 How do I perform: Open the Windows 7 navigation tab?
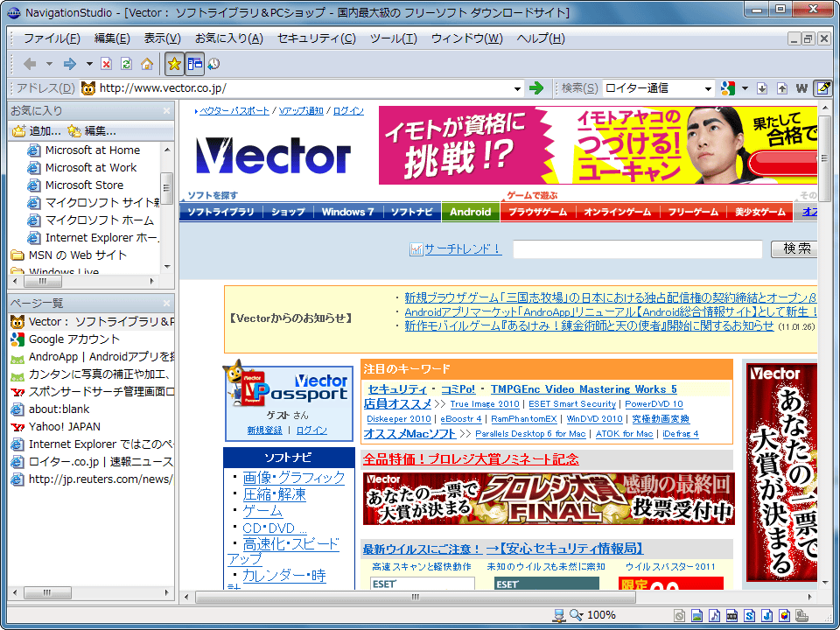pyautogui.click(x=347, y=212)
